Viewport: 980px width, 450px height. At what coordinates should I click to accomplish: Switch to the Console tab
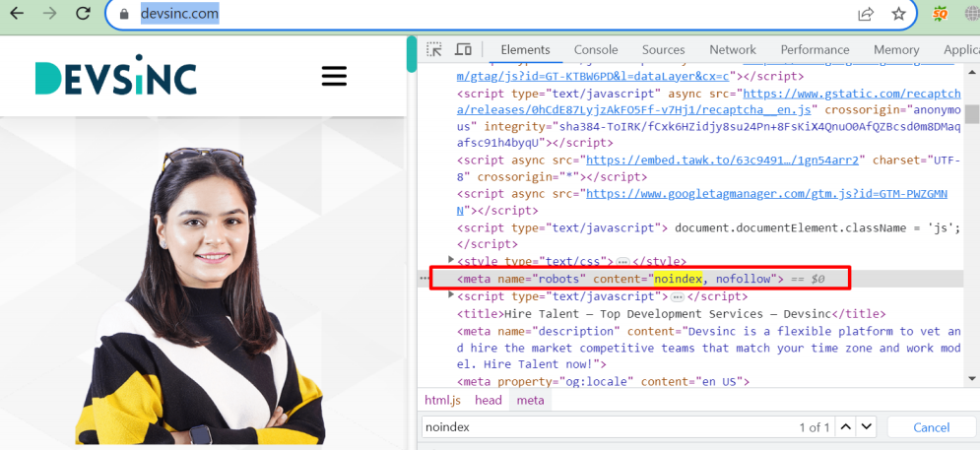coord(596,49)
